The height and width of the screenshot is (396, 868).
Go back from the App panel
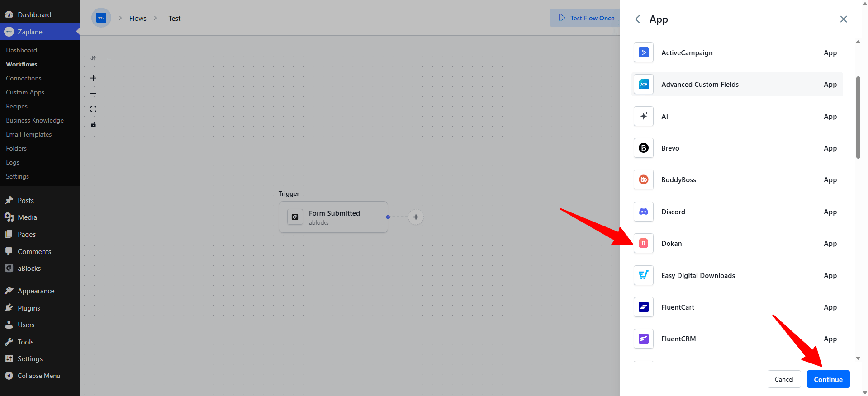tap(637, 19)
